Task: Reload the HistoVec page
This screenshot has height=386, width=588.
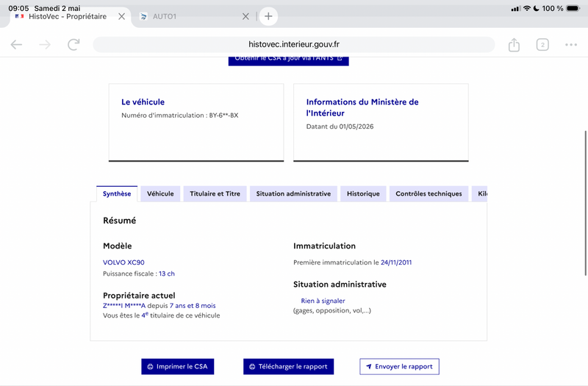Action: (73, 45)
